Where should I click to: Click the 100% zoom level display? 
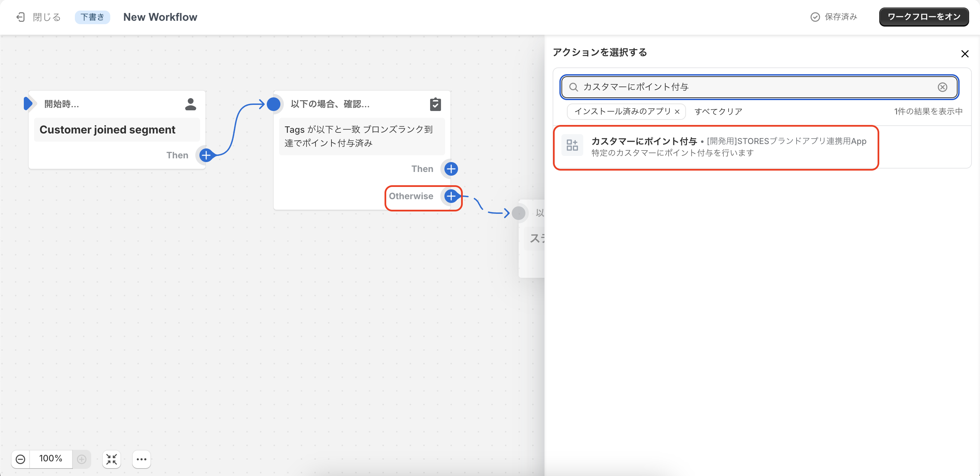pyautogui.click(x=51, y=459)
